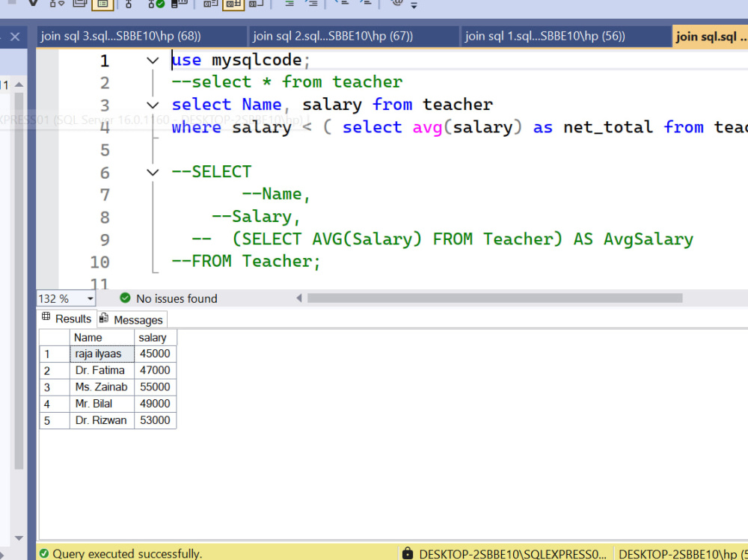This screenshot has width=748, height=560.
Task: Collapse the commented block at line 6
Action: (153, 172)
